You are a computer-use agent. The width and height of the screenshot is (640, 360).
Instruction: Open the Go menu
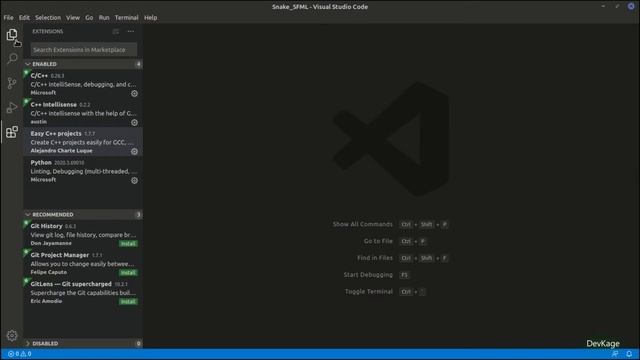pos(89,18)
